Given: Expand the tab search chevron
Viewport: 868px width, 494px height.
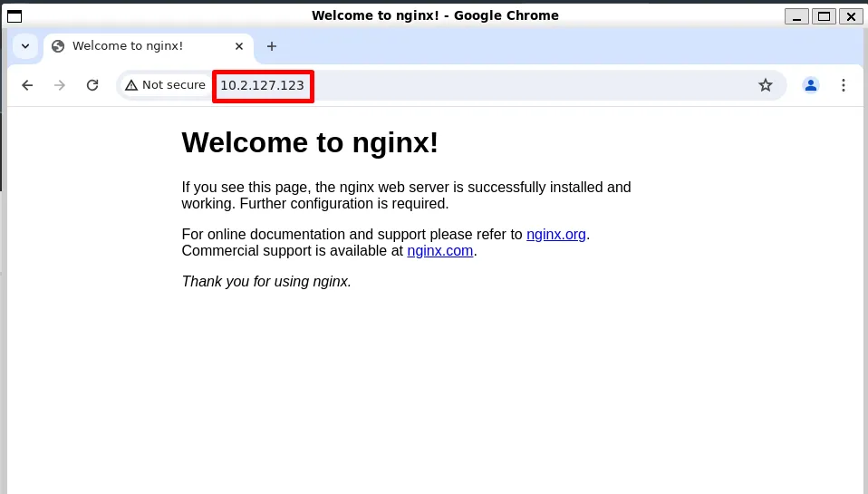Looking at the screenshot, I should [x=25, y=46].
